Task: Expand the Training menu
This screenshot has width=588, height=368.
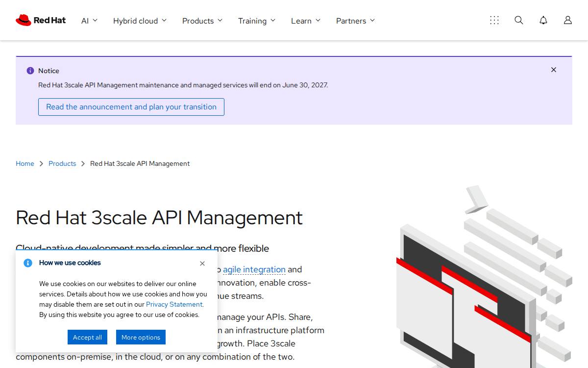Action: coord(257,21)
